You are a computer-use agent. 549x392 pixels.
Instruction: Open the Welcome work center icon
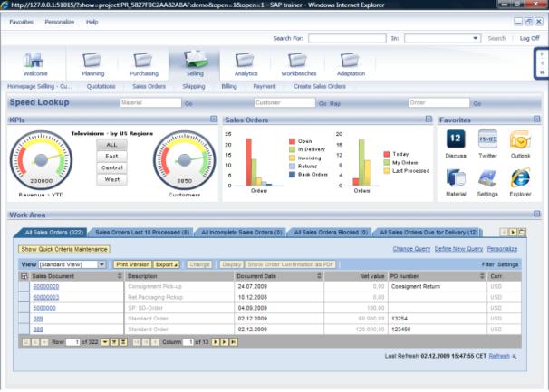pos(34,60)
